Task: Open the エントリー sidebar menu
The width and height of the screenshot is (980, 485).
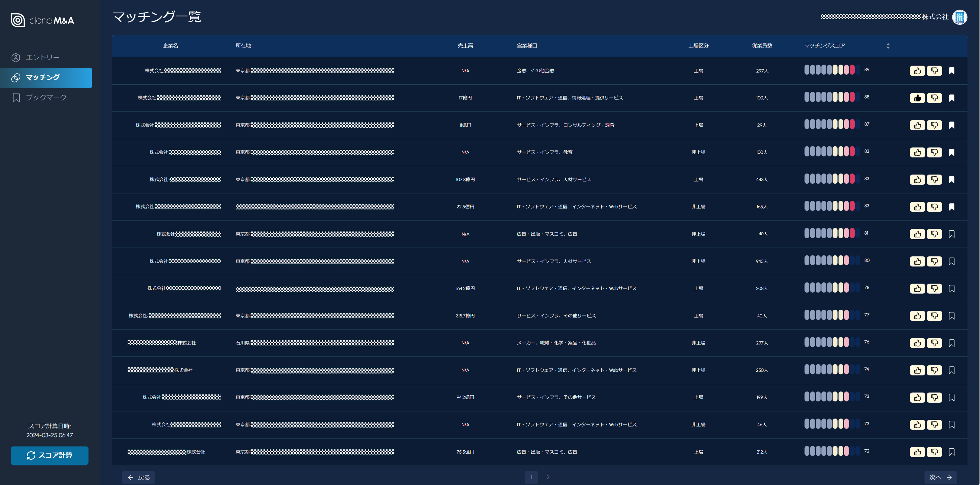Action: pos(42,58)
